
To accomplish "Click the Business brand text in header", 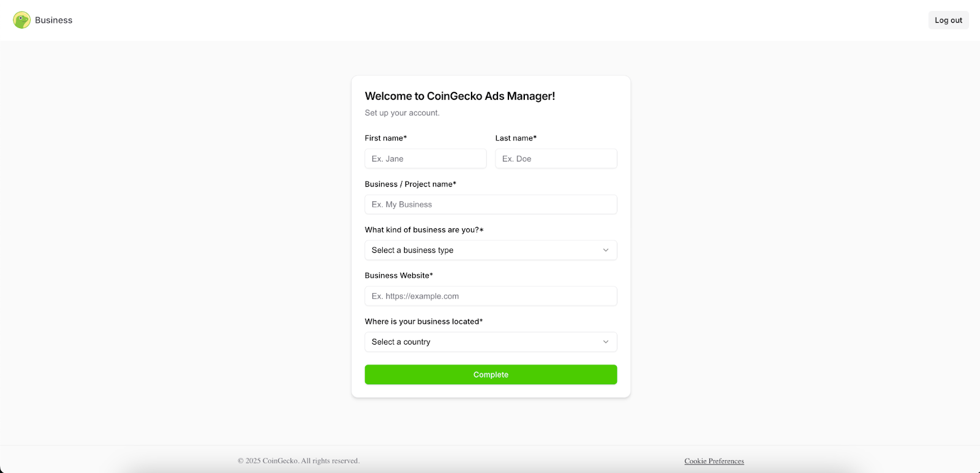I will [x=53, y=20].
